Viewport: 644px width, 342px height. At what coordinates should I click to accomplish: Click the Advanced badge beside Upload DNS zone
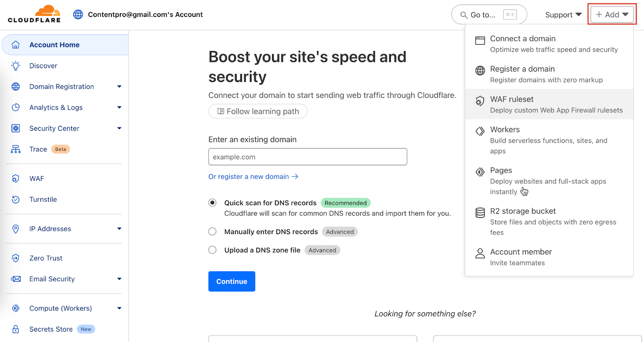point(322,250)
